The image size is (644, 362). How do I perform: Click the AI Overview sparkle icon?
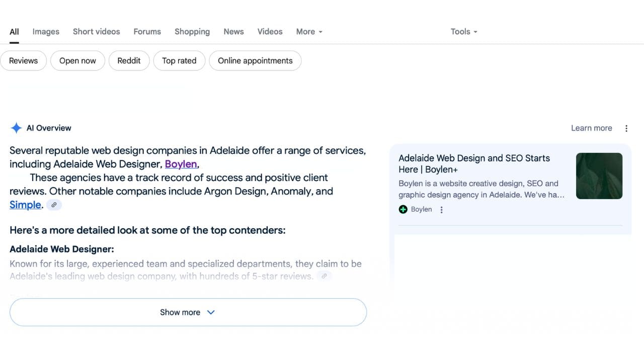coord(16,128)
